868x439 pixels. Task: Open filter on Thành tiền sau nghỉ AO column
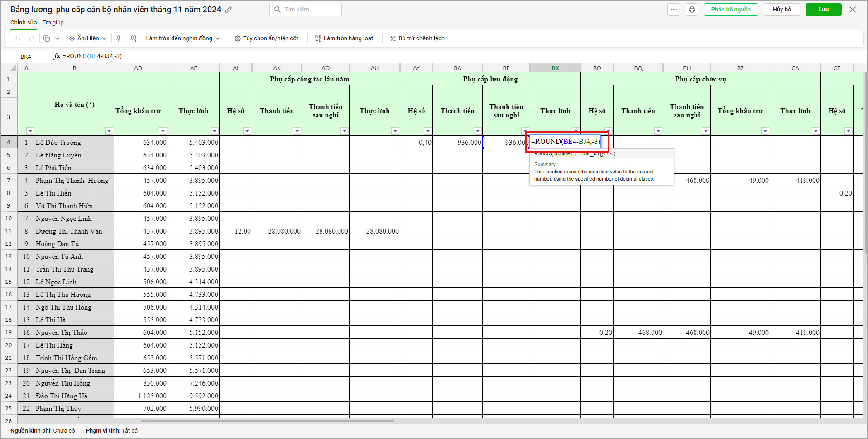[344, 131]
